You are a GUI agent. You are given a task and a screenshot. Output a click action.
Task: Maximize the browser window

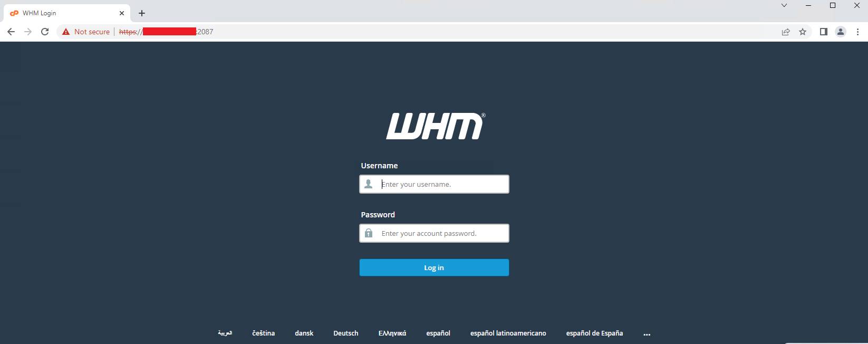click(x=833, y=5)
